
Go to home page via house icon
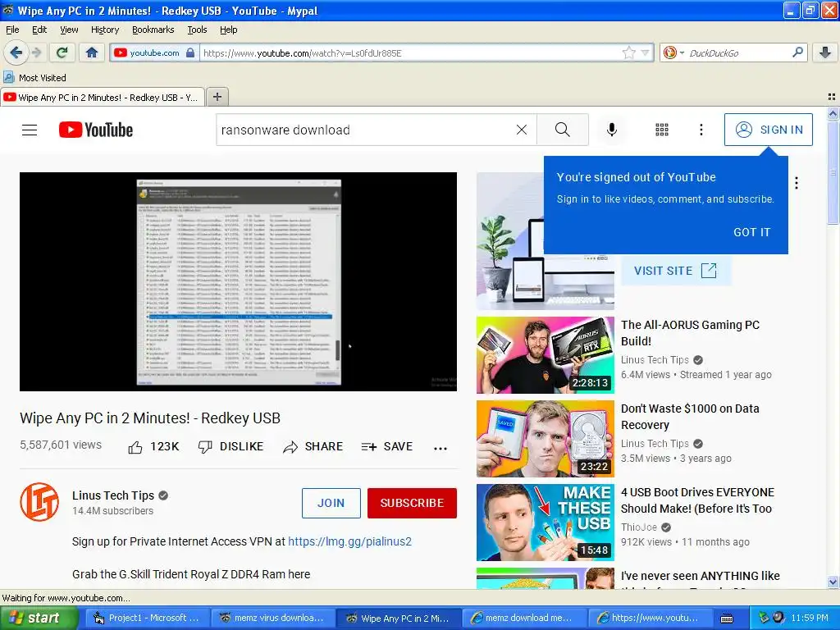[92, 52]
